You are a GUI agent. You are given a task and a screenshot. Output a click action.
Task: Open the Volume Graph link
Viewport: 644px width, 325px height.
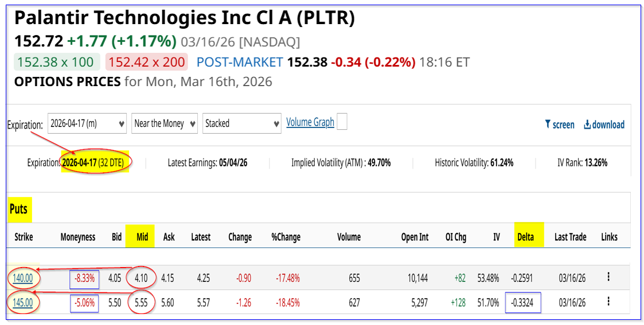[310, 122]
